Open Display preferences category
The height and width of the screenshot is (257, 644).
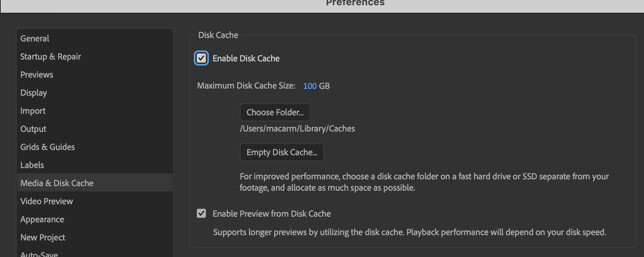pyautogui.click(x=34, y=93)
